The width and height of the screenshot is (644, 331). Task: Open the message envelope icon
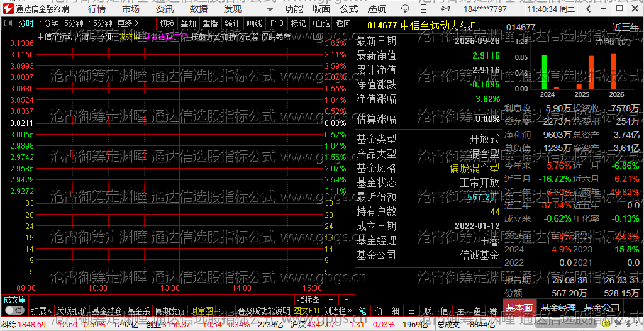click(x=445, y=9)
